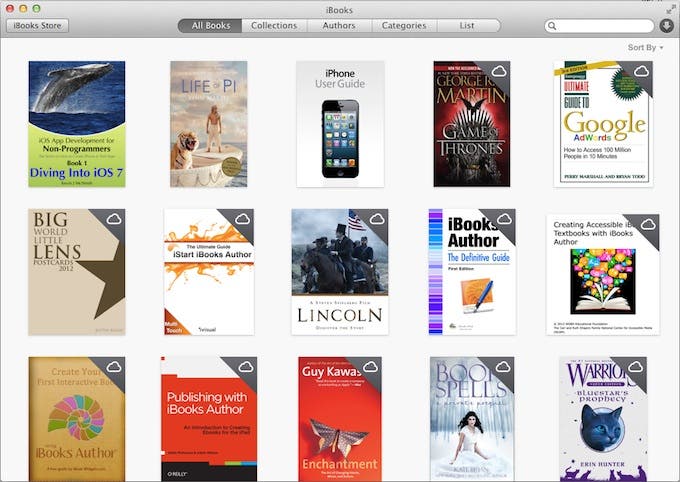The height and width of the screenshot is (482, 680).
Task: Switch to the Collections tab
Action: click(x=274, y=26)
